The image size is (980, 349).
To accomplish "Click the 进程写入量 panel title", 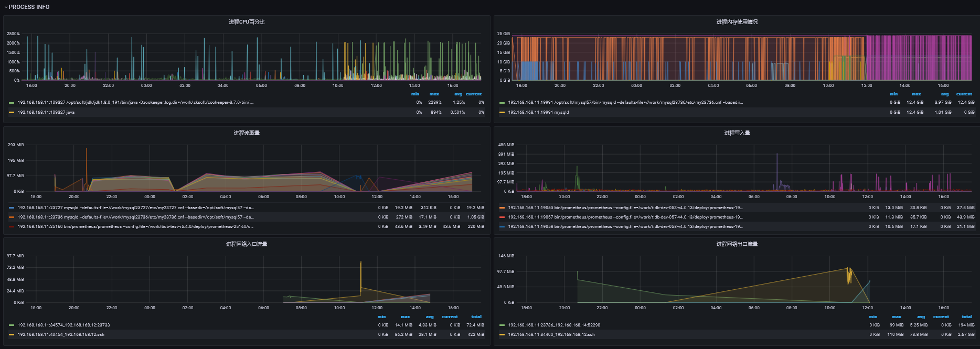I will [x=737, y=133].
